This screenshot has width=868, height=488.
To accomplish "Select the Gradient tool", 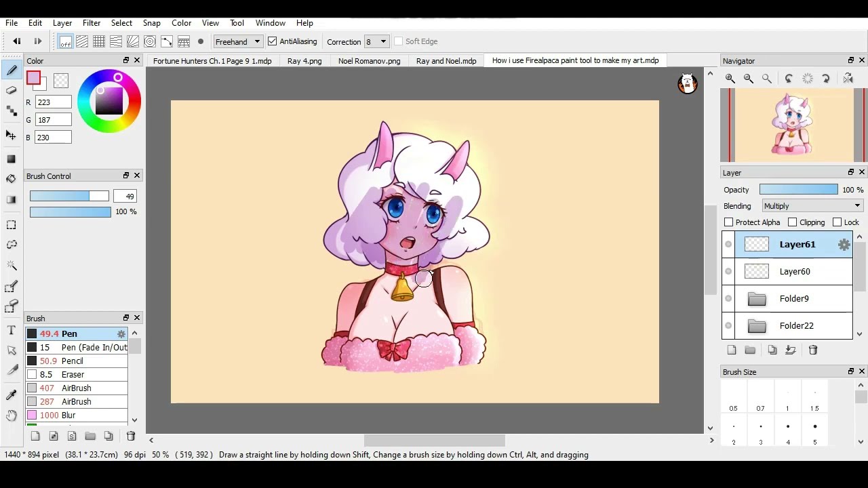I will 12,199.
